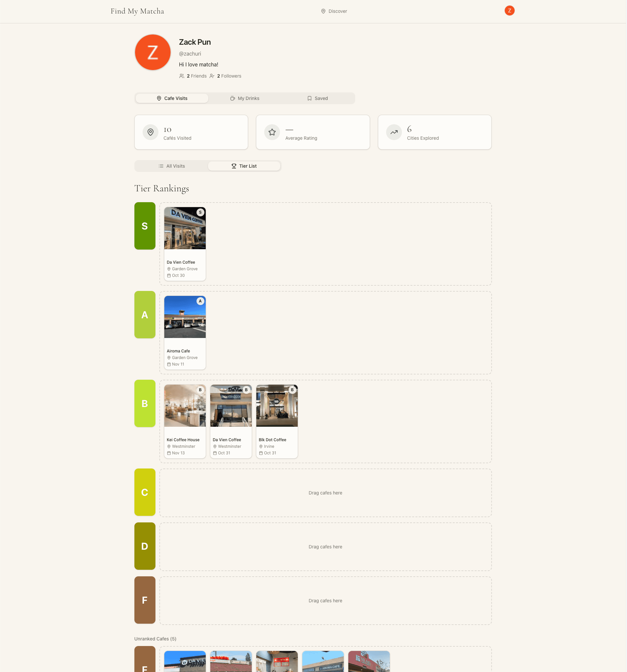627x672 pixels.
Task: Click the location pin icon next to Discover
Action: 323,11
